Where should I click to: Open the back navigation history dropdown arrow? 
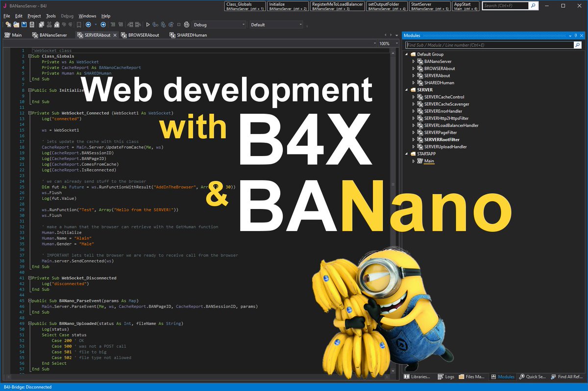96,25
